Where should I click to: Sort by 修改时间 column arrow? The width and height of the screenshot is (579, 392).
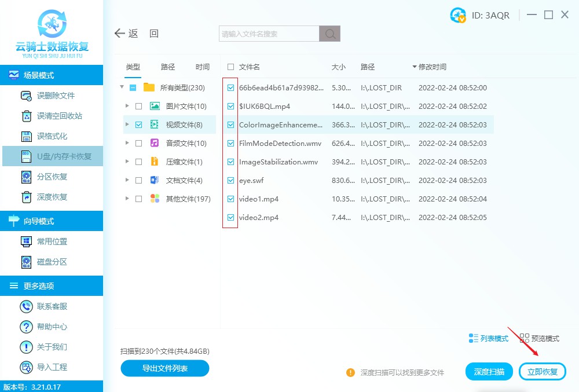click(415, 67)
